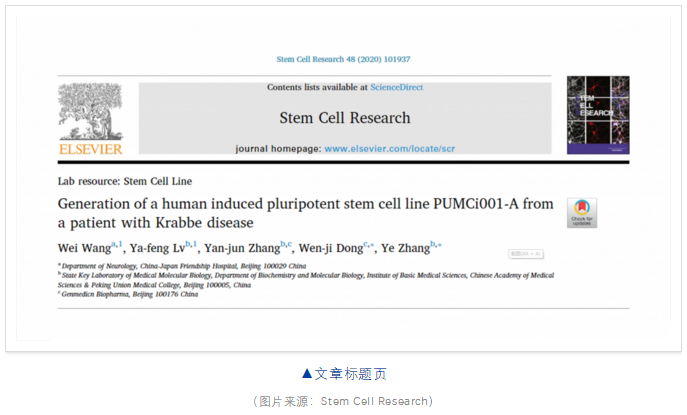Screen dimensions: 687x415
Task: Click the Stem Cell Research 48 (2020) citation link
Action: point(344,59)
